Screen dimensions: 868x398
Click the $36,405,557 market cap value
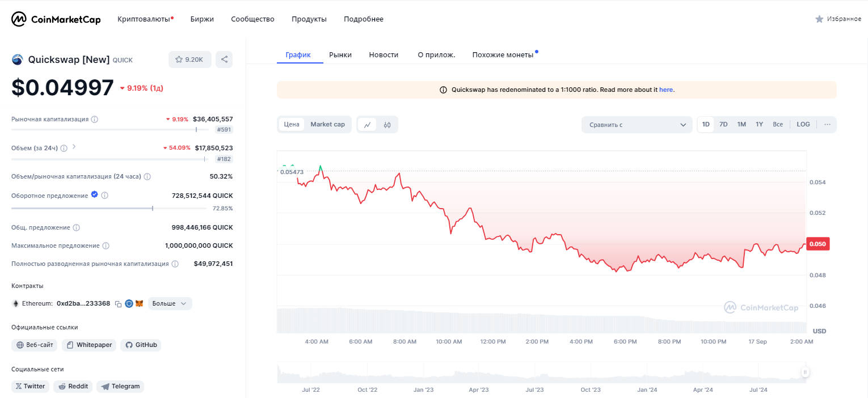point(213,120)
